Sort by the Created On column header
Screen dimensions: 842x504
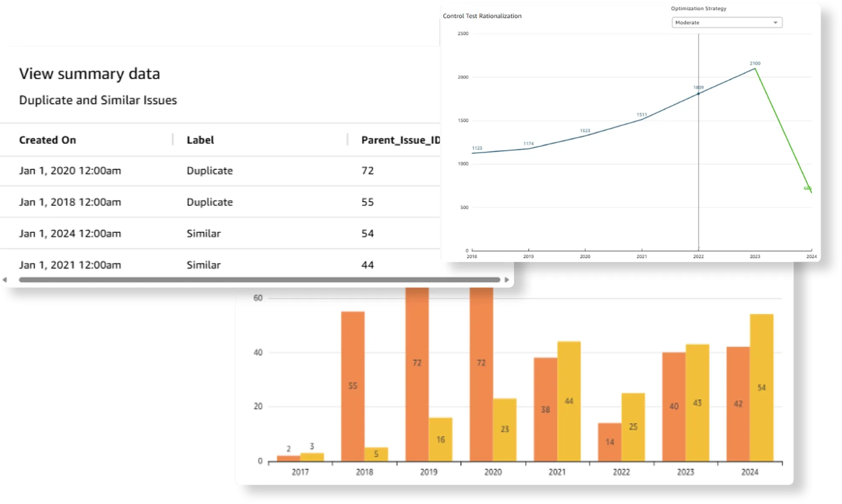[x=47, y=140]
